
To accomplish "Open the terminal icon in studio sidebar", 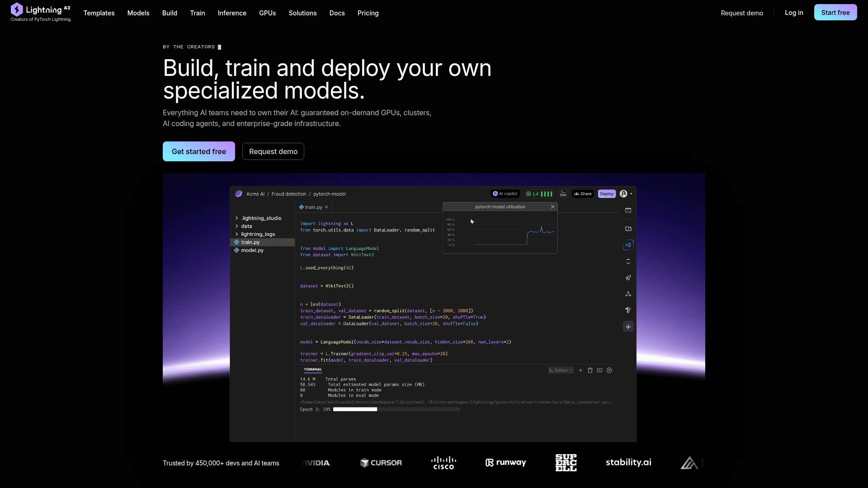I will click(x=628, y=211).
